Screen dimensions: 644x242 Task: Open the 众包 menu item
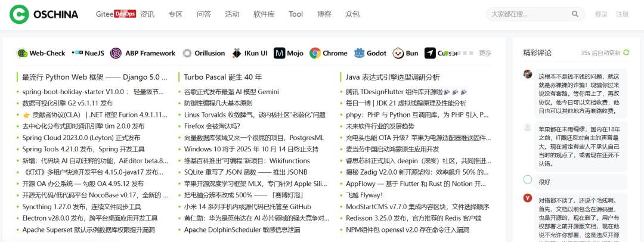coord(352,14)
